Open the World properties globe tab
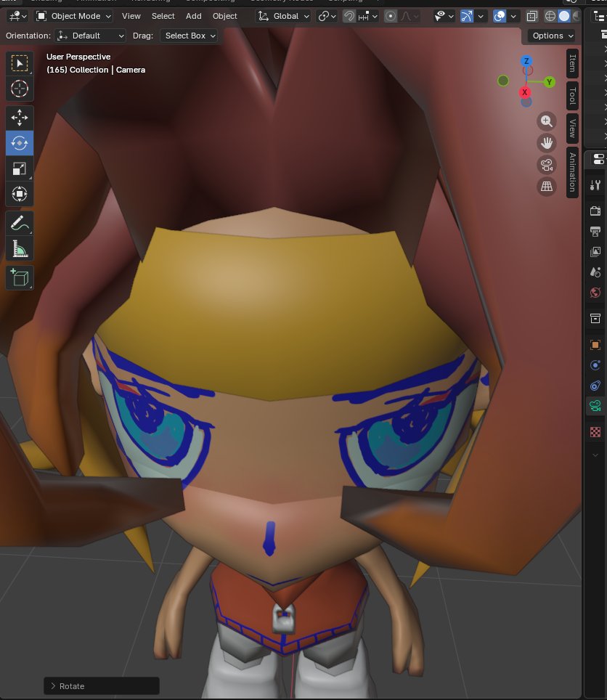607x700 pixels. tap(595, 293)
